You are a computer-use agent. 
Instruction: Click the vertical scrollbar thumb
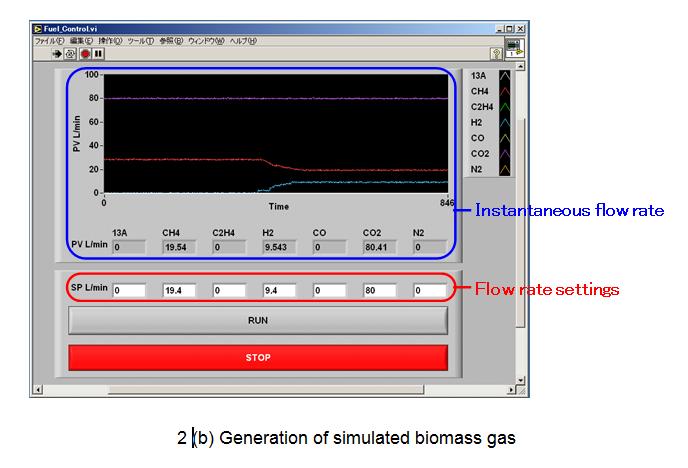click(520, 223)
